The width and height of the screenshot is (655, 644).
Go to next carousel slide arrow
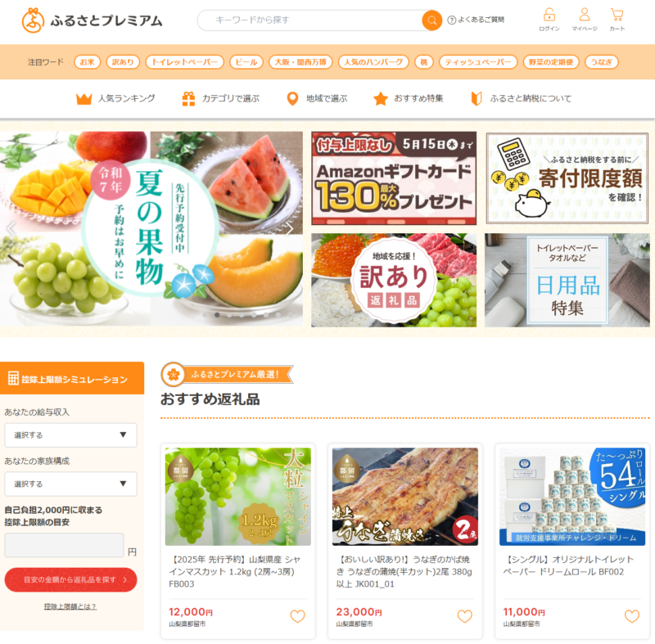click(x=290, y=229)
